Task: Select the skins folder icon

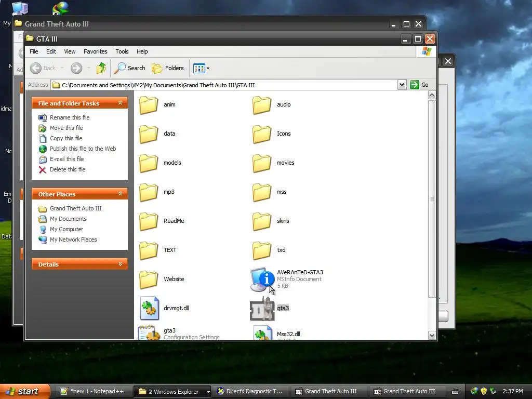Action: point(262,221)
